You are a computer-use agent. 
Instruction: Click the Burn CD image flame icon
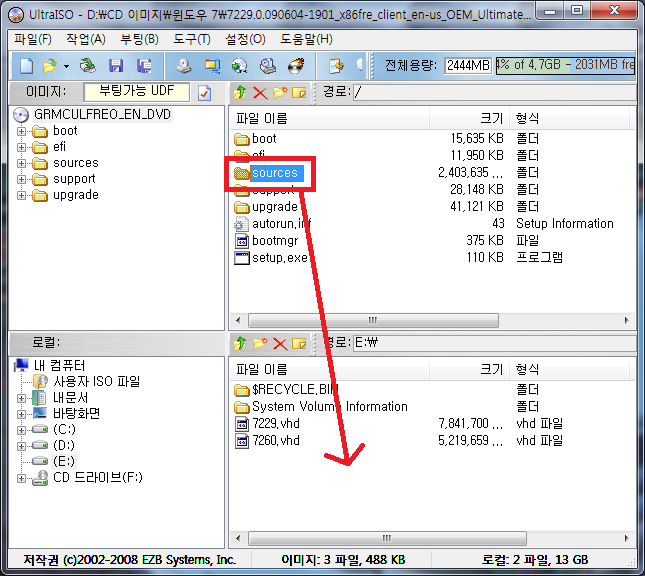tap(296, 66)
